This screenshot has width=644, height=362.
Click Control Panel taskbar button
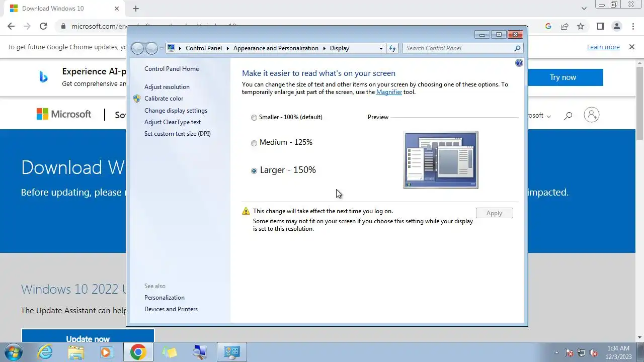(x=231, y=352)
